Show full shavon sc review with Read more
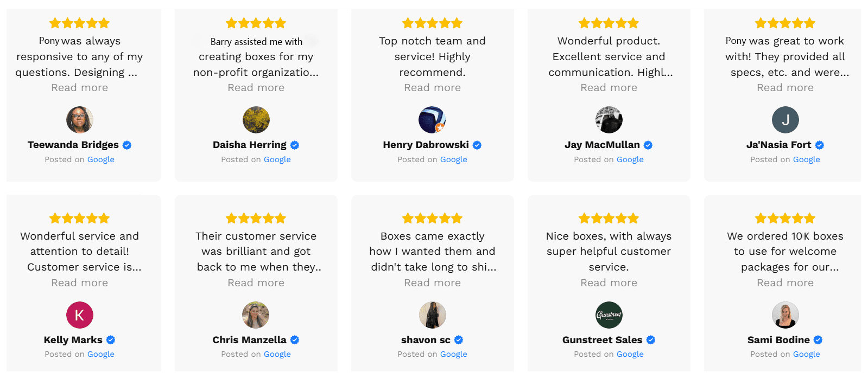This screenshot has height=379, width=868. click(x=432, y=283)
